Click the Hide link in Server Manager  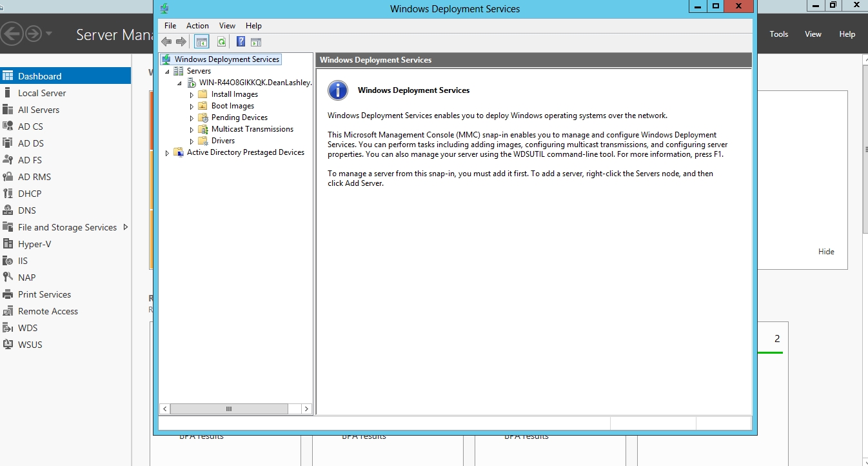tap(826, 252)
